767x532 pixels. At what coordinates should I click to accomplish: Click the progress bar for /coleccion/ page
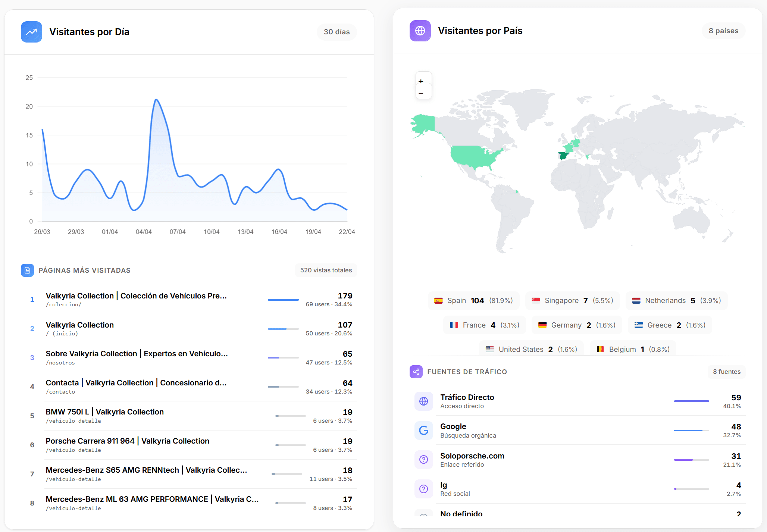[283, 300]
